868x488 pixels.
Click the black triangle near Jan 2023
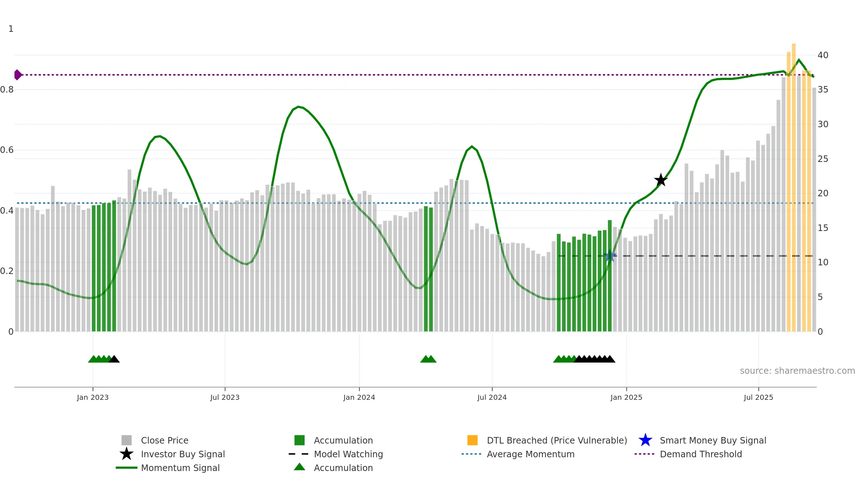pos(114,359)
